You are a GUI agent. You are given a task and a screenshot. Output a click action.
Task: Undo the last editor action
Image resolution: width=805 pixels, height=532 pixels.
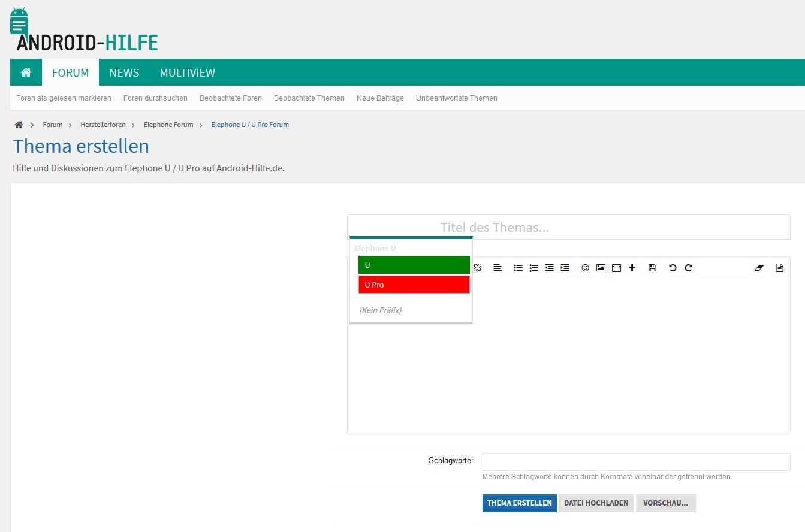[x=673, y=268]
